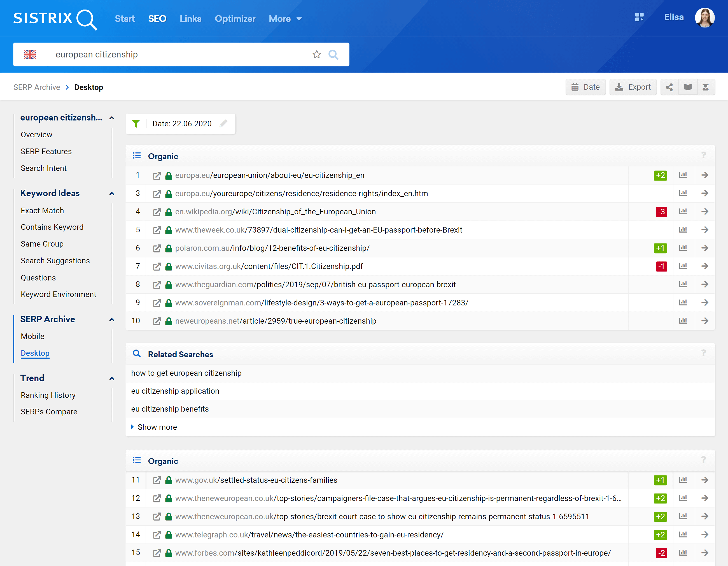
Task: Show chart icon for theweek.co.uk row
Action: click(683, 230)
